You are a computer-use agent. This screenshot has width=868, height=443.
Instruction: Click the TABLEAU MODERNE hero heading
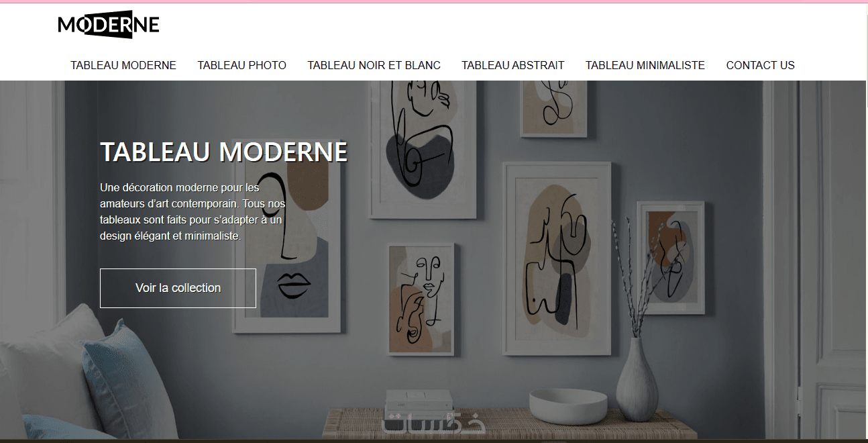click(224, 152)
